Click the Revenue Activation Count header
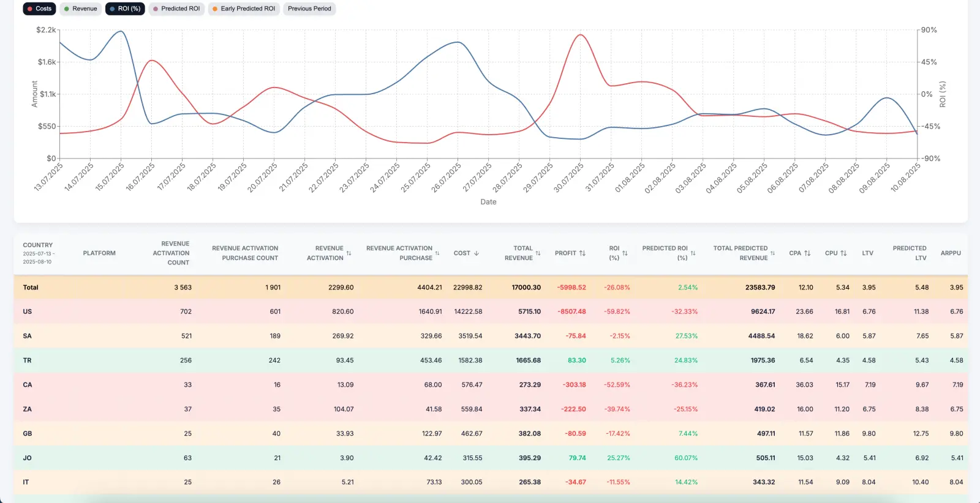Viewport: 980px width, 503px height. [171, 253]
